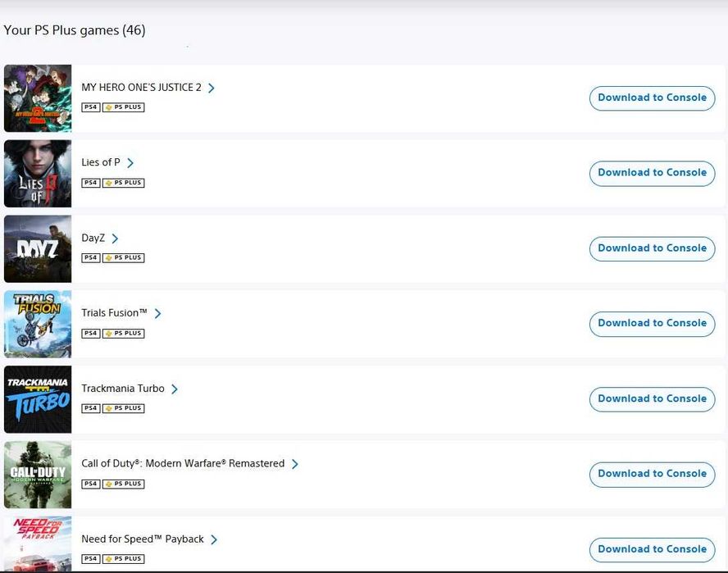728x573 pixels.
Task: Send Call of Duty Modern Warfare to console
Action: (652, 474)
